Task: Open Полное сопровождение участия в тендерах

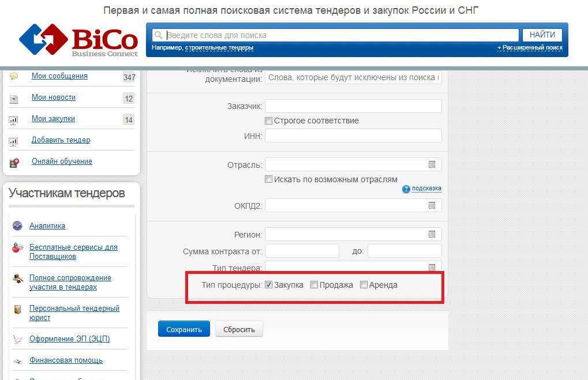Action: (x=70, y=282)
